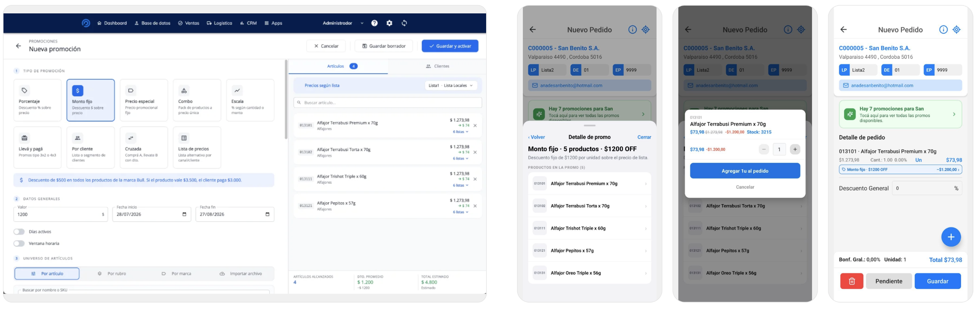Select the Cruzada promotion type card
Viewport: 980px width, 310px height.
coord(144,147)
